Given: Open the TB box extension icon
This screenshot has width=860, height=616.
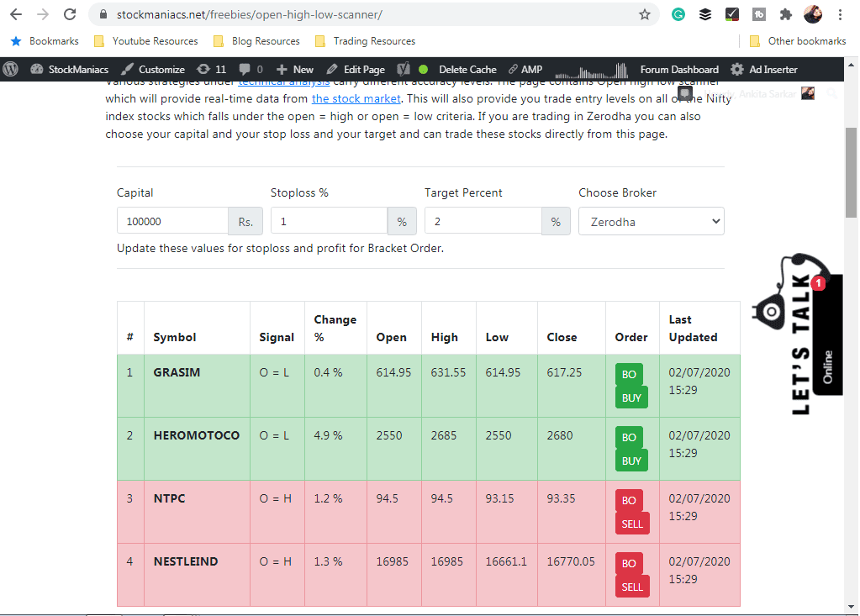Looking at the screenshot, I should pos(758,15).
